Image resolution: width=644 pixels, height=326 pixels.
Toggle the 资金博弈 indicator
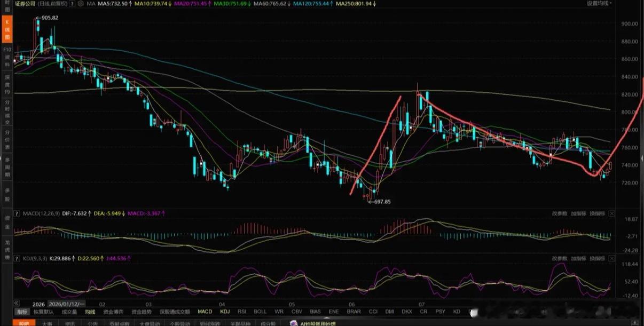pos(113,312)
